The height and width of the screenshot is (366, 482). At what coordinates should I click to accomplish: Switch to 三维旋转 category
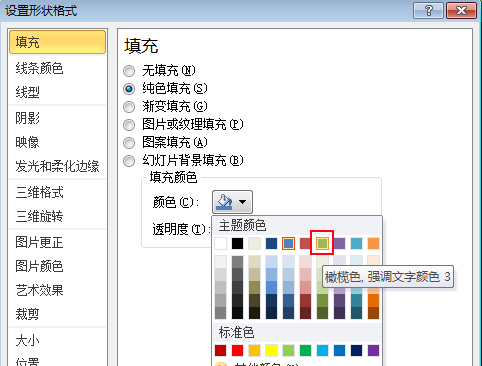(58, 216)
